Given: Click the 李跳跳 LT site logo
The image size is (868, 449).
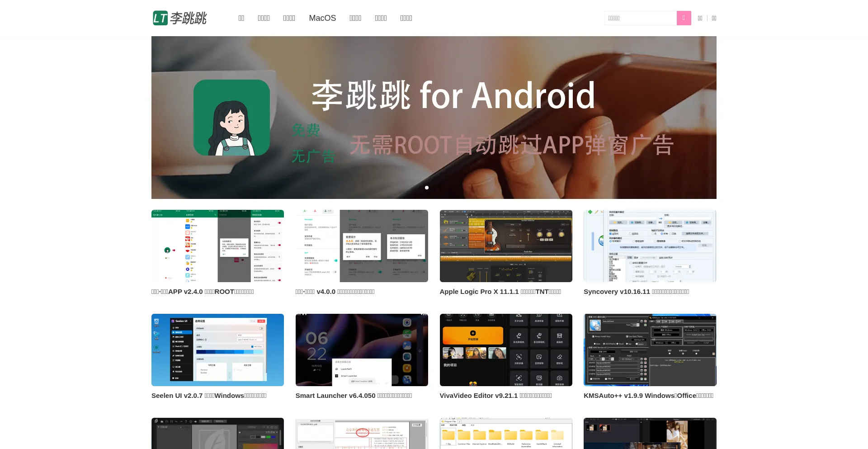Looking at the screenshot, I should (179, 18).
